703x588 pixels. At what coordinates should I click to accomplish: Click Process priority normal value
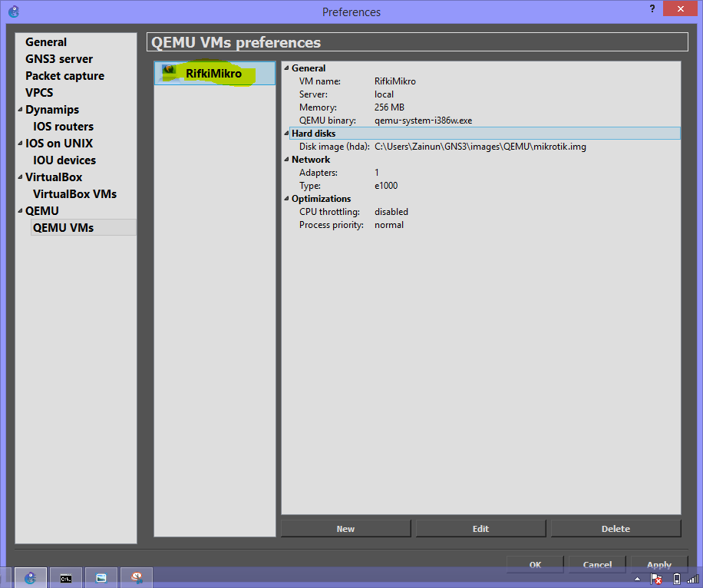point(388,225)
